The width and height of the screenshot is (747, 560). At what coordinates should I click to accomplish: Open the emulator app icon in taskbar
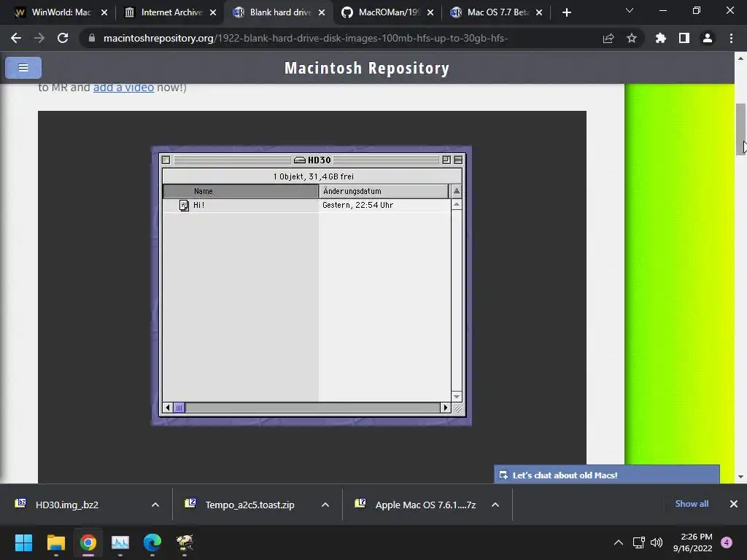[185, 542]
